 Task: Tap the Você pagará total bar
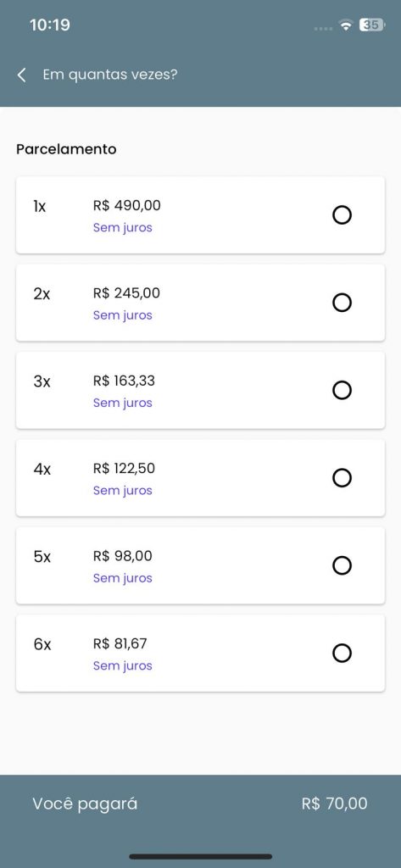[200, 804]
